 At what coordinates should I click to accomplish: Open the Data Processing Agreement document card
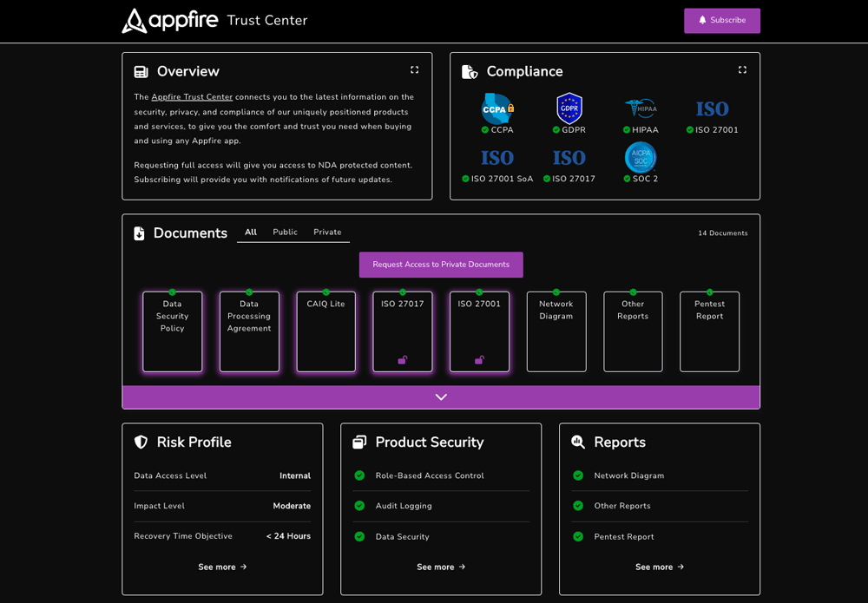click(x=249, y=332)
